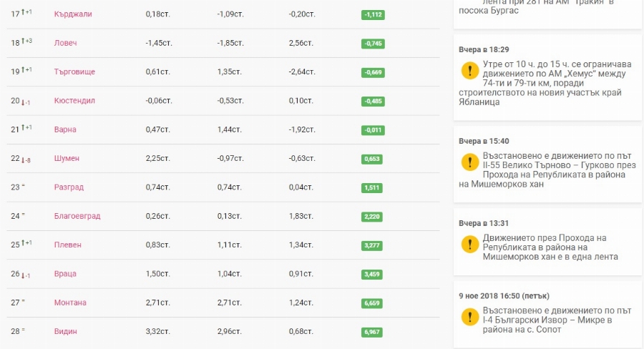Click the warning icon beside the I-4 Български Извор notice
Screen dimensions: 644x349
[x=469, y=317]
